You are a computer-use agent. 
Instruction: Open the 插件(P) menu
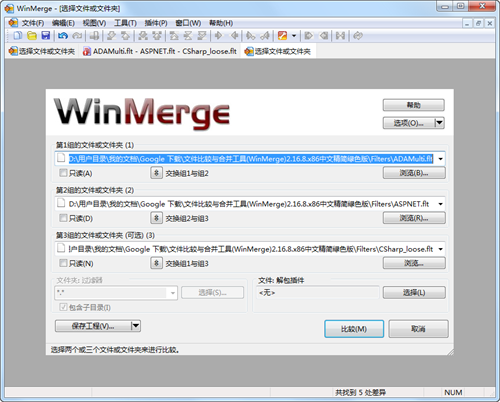coord(156,23)
